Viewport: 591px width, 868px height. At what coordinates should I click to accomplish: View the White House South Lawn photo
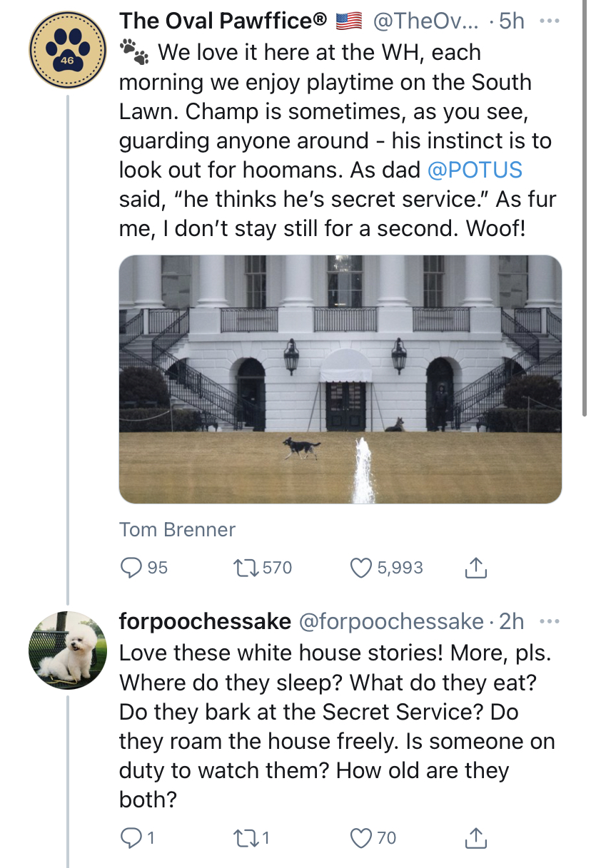(340, 379)
